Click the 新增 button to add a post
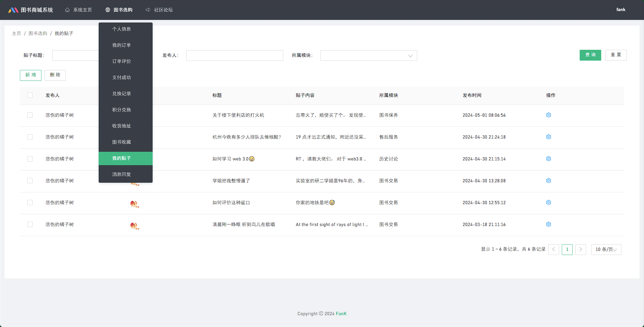 coord(30,75)
